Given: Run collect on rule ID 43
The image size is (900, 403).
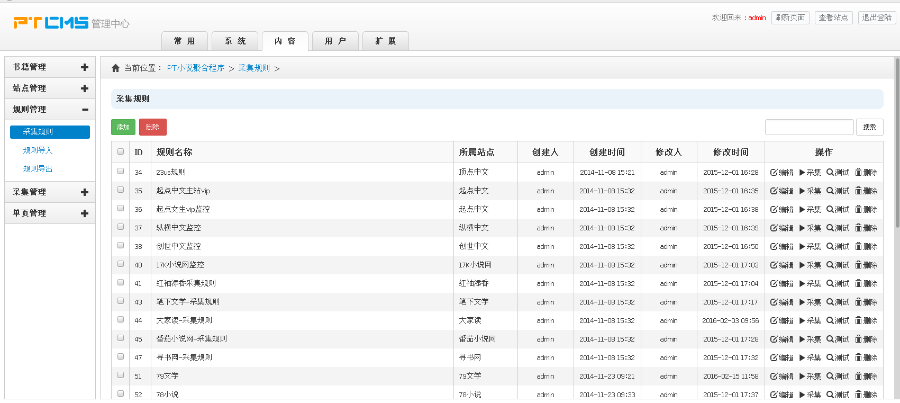Looking at the screenshot, I should pos(802,302).
